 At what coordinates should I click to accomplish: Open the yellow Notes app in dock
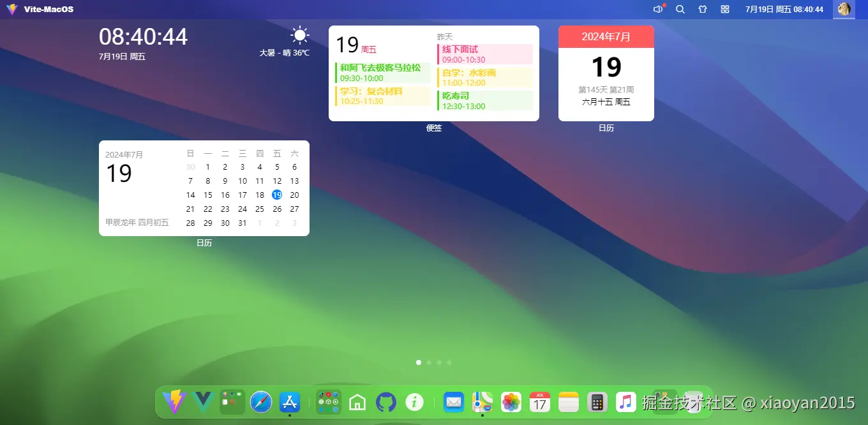(x=569, y=402)
